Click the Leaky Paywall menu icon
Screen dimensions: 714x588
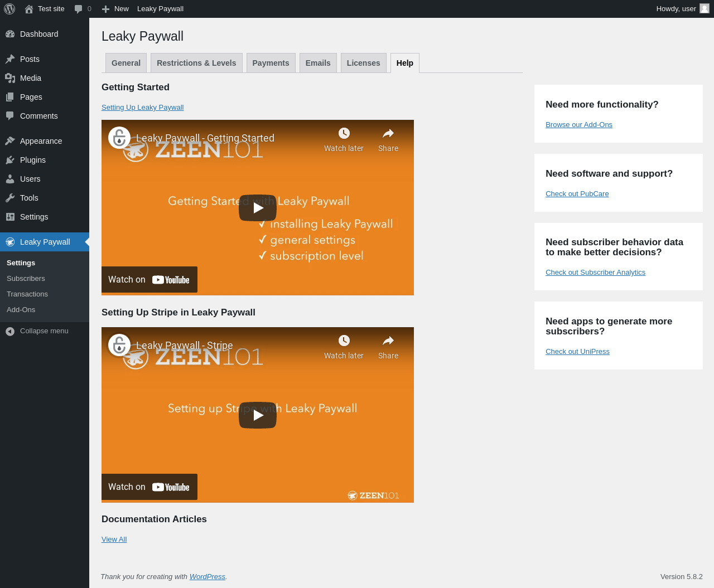pyautogui.click(x=10, y=242)
